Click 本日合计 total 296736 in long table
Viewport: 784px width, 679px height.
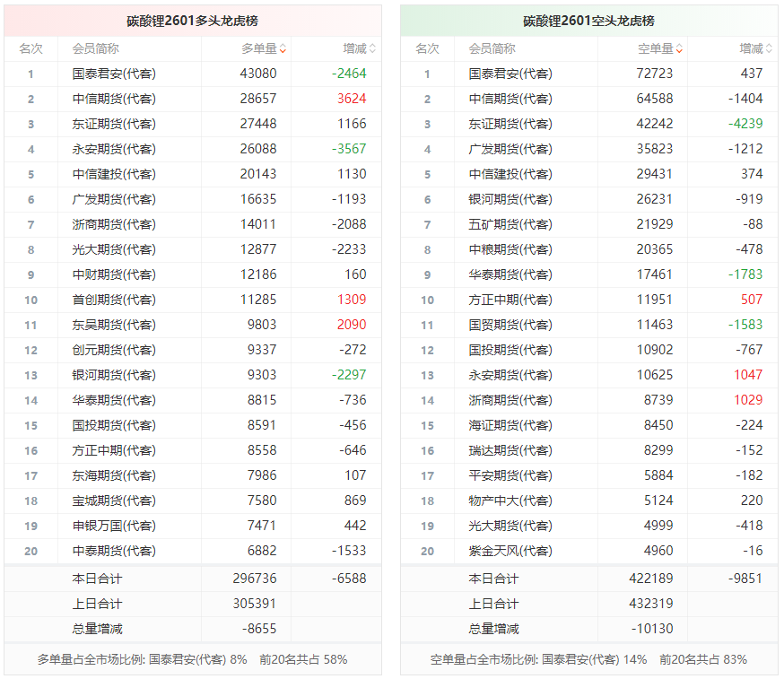(x=255, y=579)
